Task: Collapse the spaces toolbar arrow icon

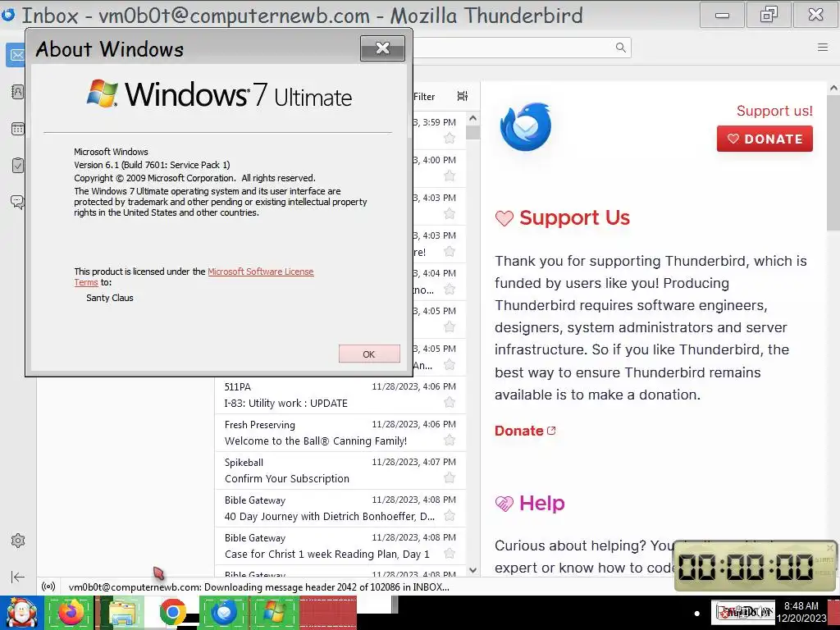Action: (x=18, y=577)
